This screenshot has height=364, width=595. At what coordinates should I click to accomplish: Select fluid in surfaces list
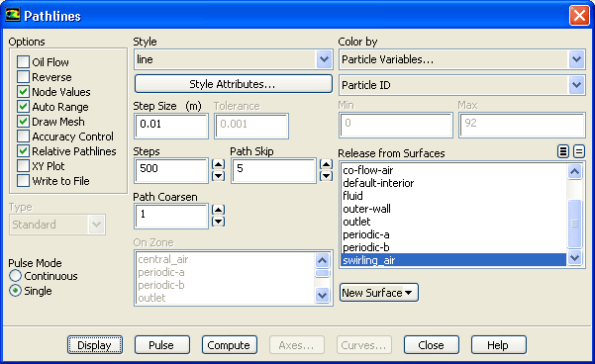[453, 196]
